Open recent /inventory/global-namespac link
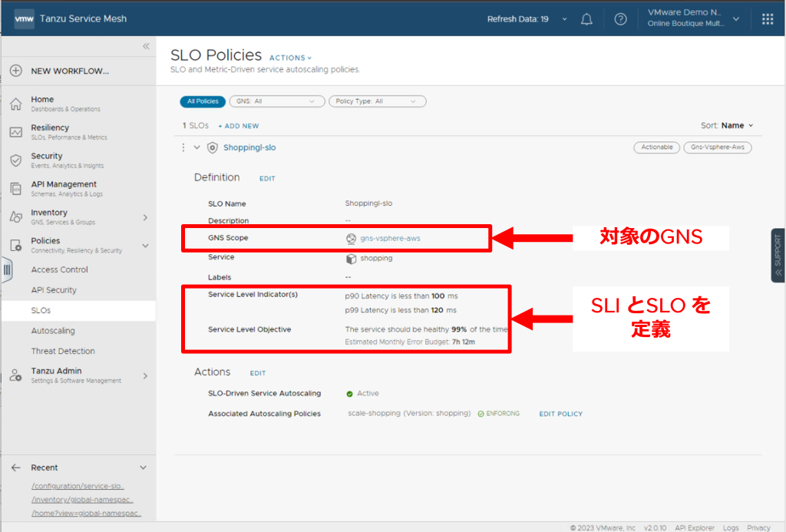 click(82, 500)
